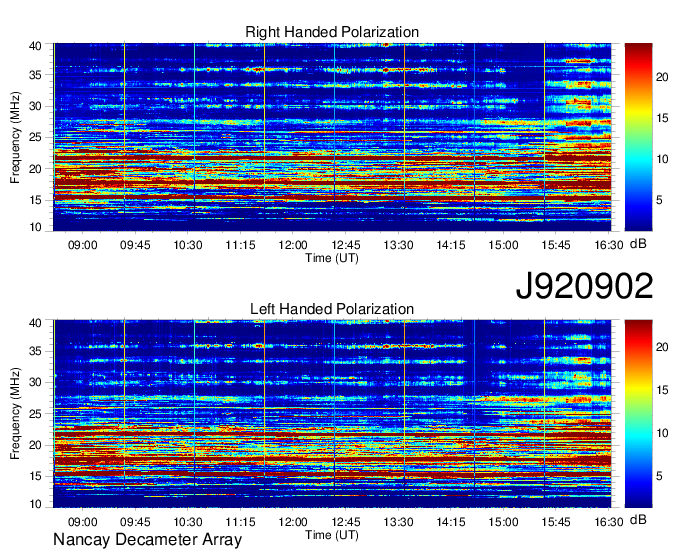Click the 12:00 tick on Right Handed time axis
The image size is (680, 552).
(293, 245)
